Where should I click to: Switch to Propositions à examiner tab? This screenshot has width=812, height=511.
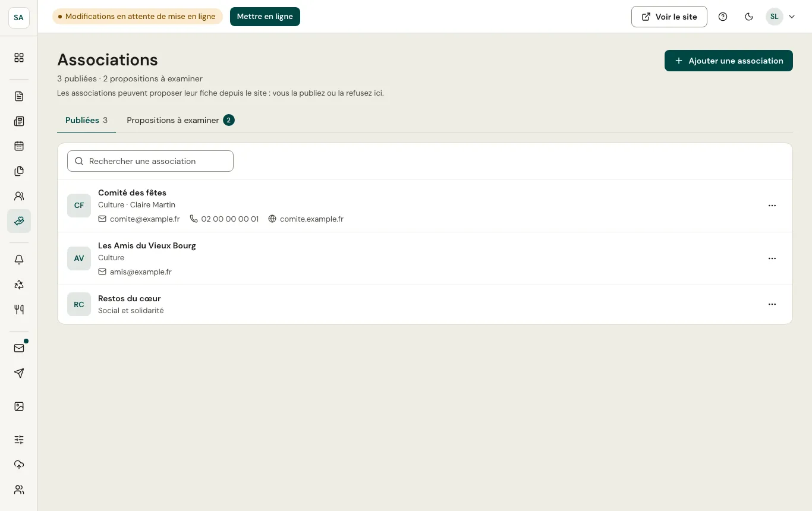(x=181, y=120)
